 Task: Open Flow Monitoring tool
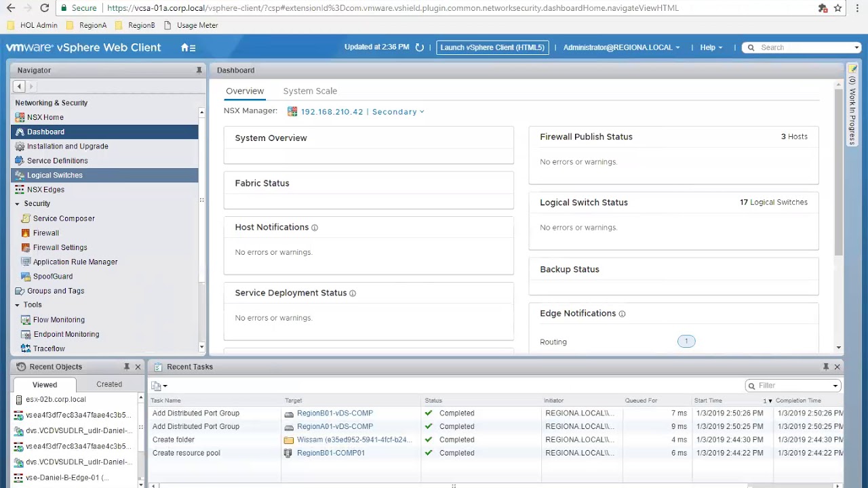coord(59,320)
